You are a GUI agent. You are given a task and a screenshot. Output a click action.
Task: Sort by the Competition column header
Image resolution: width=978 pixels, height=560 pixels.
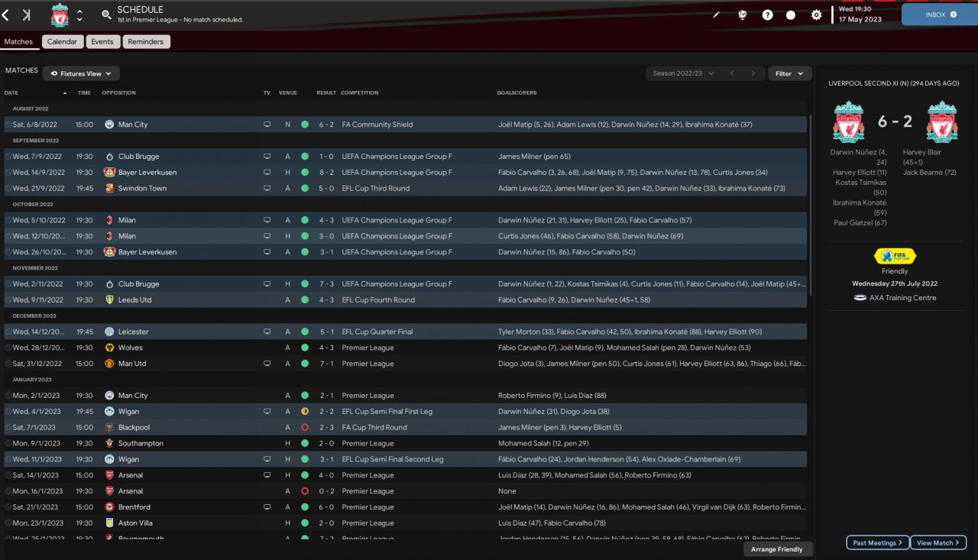pyautogui.click(x=360, y=93)
